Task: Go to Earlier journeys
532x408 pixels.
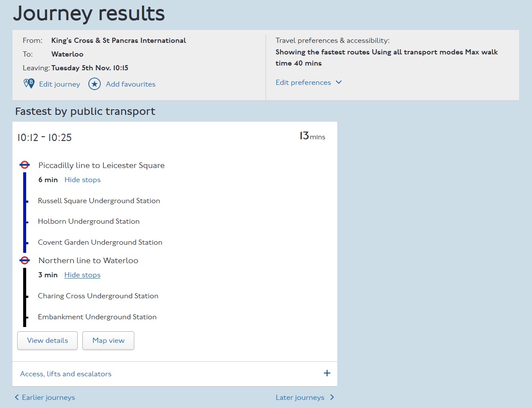Action: point(48,397)
